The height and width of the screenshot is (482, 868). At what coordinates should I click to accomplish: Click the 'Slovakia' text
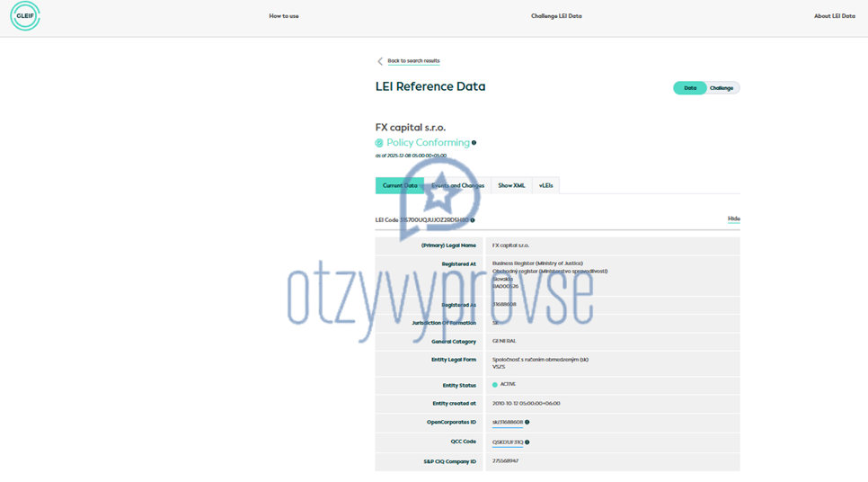pyautogui.click(x=502, y=280)
